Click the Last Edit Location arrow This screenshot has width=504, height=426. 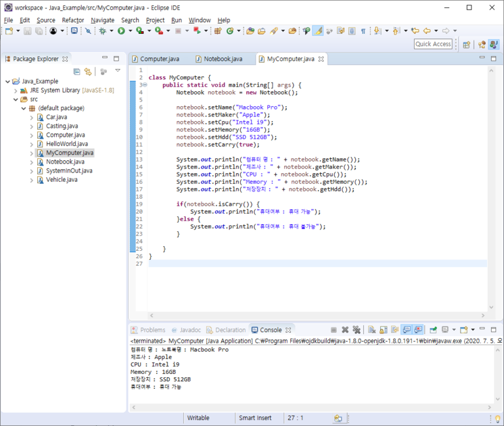[415, 31]
